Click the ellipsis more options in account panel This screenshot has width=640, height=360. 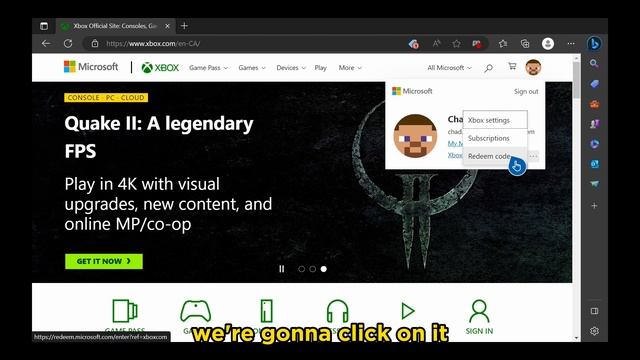pyautogui.click(x=533, y=156)
